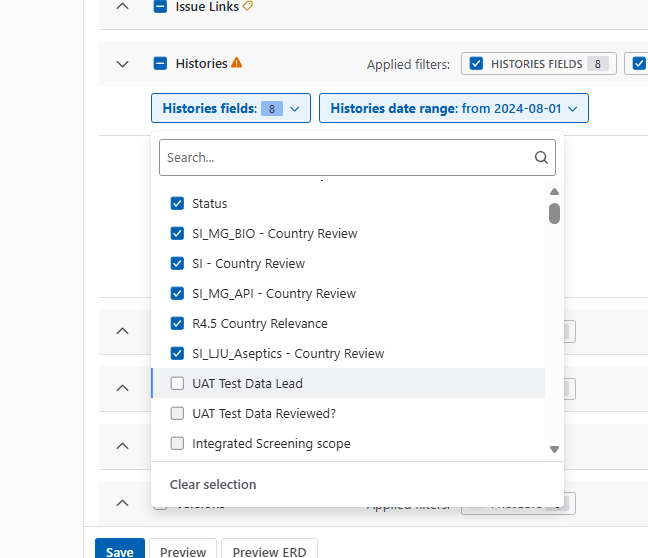Disable the HISTORIES FIELDS applied filter checkbox

tap(476, 64)
